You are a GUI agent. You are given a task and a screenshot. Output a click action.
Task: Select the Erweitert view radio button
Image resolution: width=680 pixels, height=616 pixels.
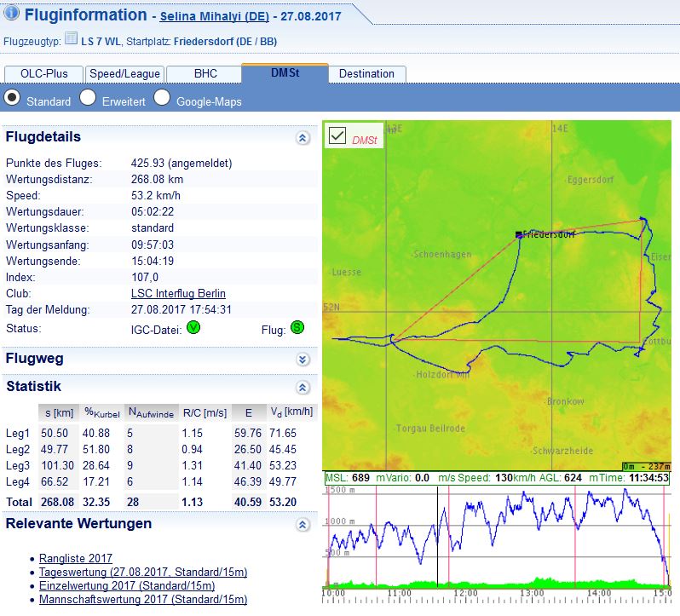88,98
